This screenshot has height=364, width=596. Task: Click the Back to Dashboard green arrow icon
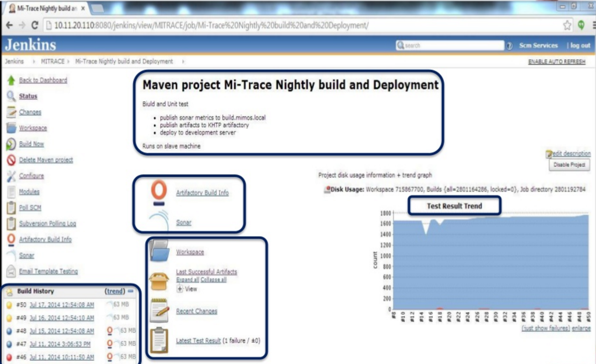(11, 80)
